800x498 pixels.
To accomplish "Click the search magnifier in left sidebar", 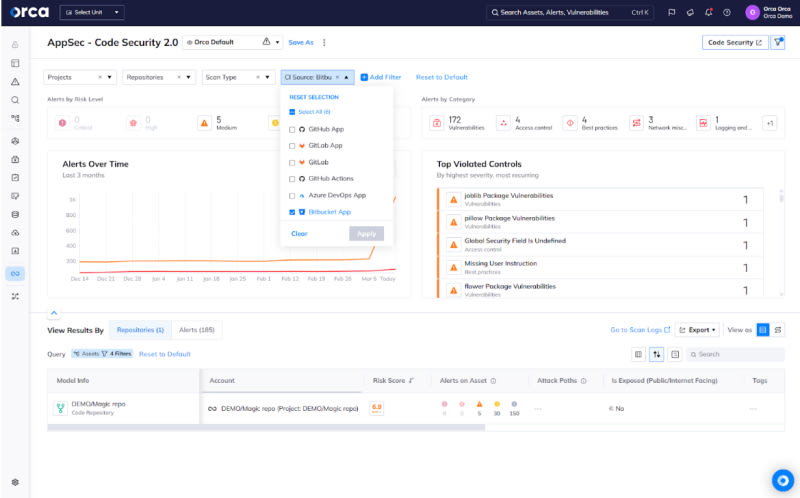I will [15, 100].
